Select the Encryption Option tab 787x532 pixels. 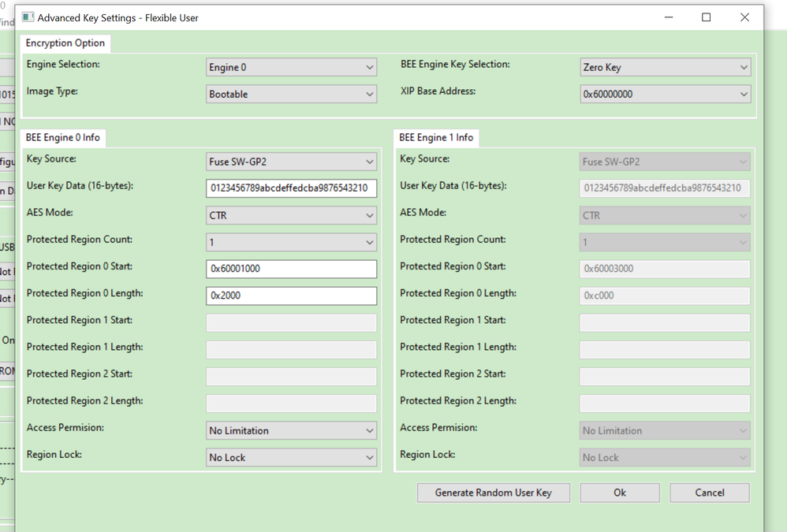point(65,43)
